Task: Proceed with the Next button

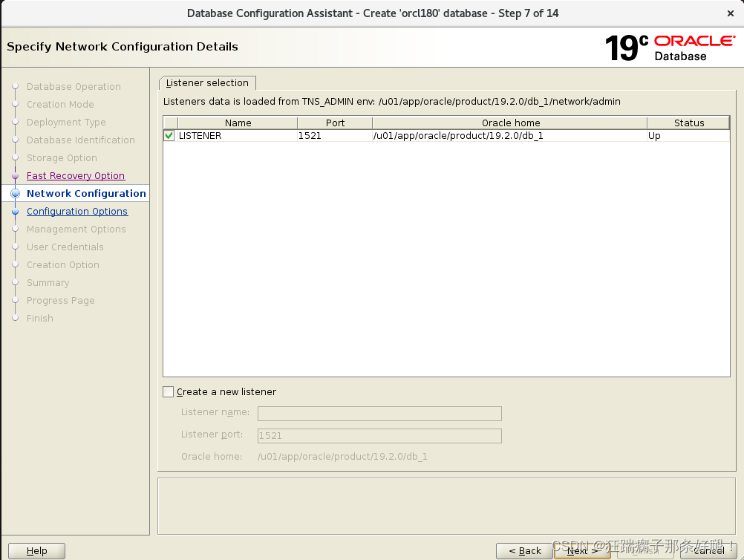Action: tap(582, 550)
